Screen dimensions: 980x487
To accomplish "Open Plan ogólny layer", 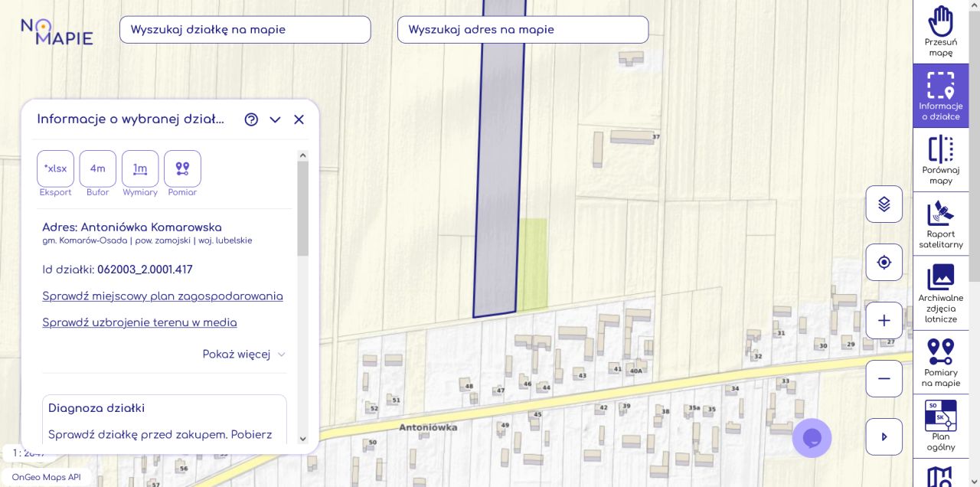I will point(941,426).
